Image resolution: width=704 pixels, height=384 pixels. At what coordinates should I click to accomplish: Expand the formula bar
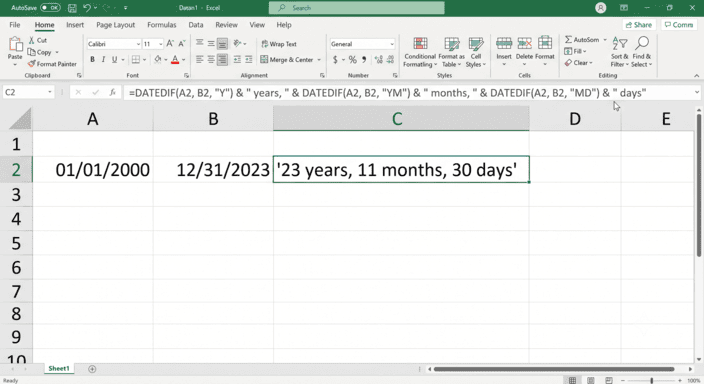(x=696, y=93)
